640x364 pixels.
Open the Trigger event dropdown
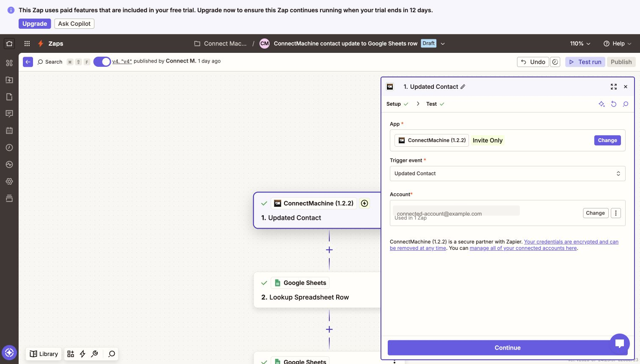coord(508,173)
